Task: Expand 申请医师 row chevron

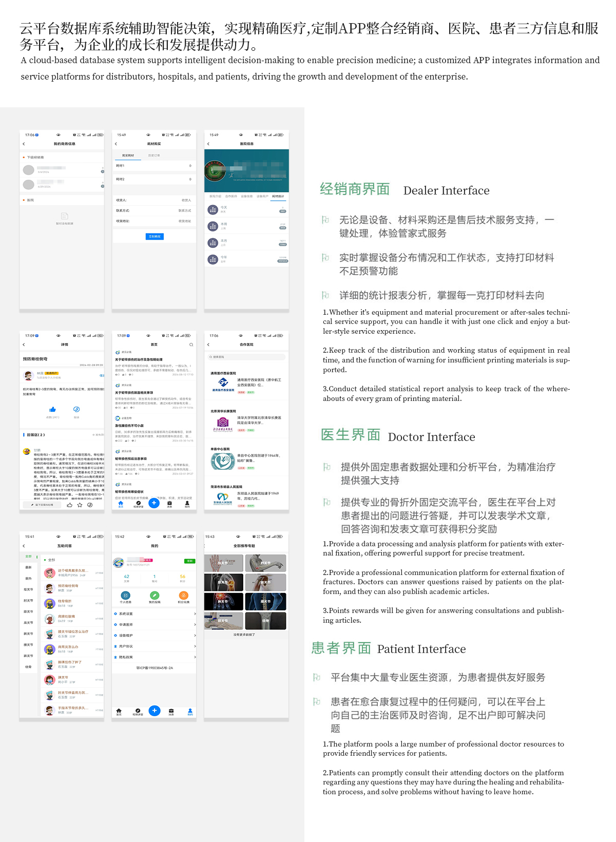Action: point(195,625)
